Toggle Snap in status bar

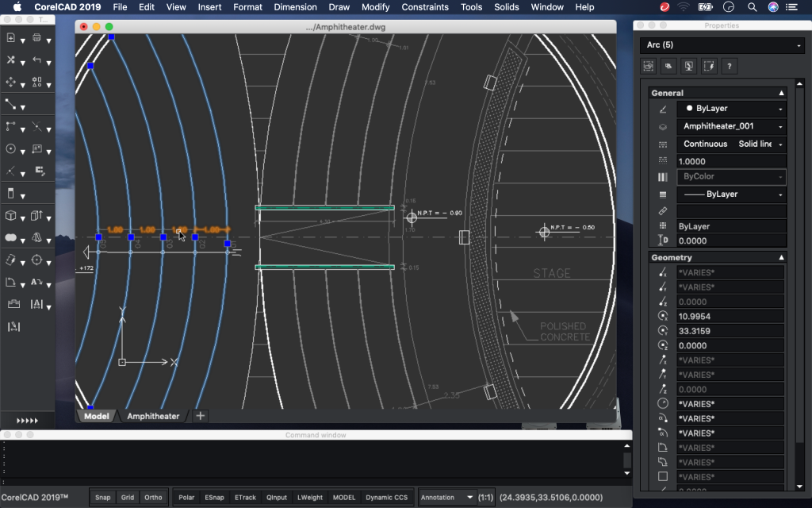tap(102, 497)
